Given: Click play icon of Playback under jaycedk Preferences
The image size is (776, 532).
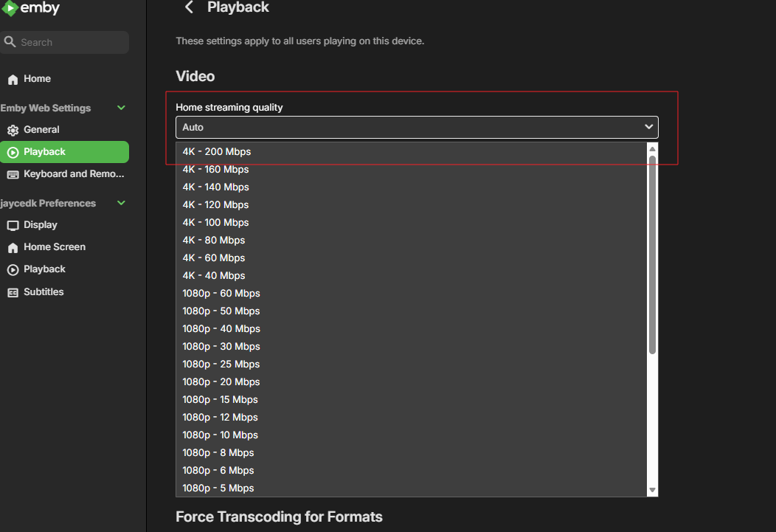Looking at the screenshot, I should point(13,270).
